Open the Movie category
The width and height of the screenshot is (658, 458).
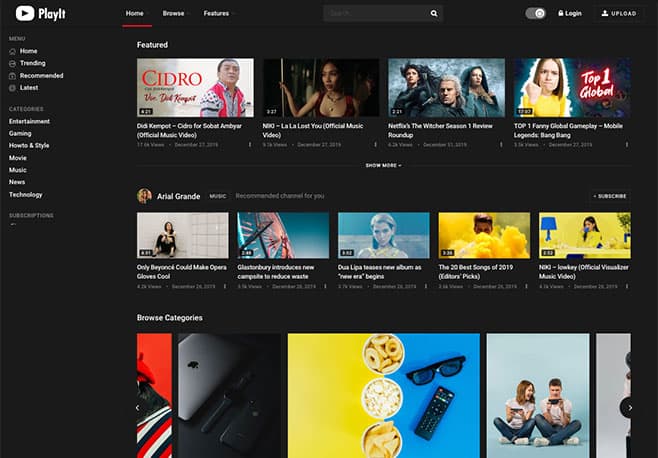coord(18,158)
